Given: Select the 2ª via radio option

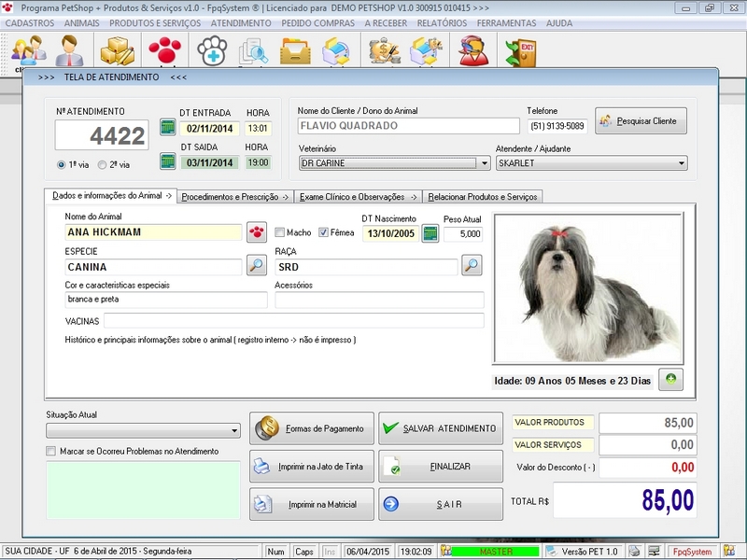Looking at the screenshot, I should 101,164.
